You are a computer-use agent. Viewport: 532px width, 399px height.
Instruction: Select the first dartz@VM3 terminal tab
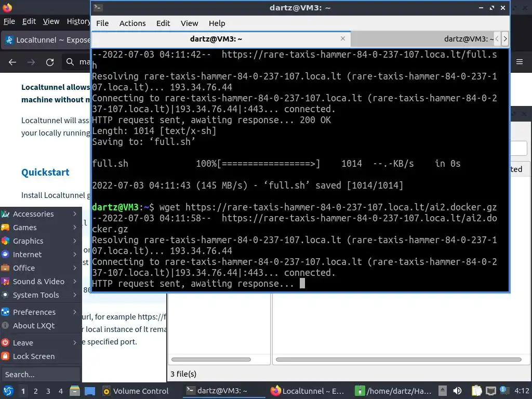221,39
